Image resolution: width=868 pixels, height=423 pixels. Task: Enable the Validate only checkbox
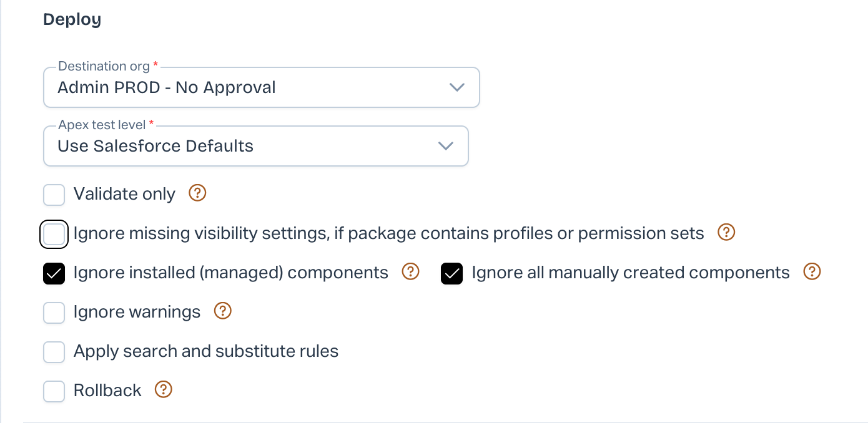pyautogui.click(x=54, y=195)
